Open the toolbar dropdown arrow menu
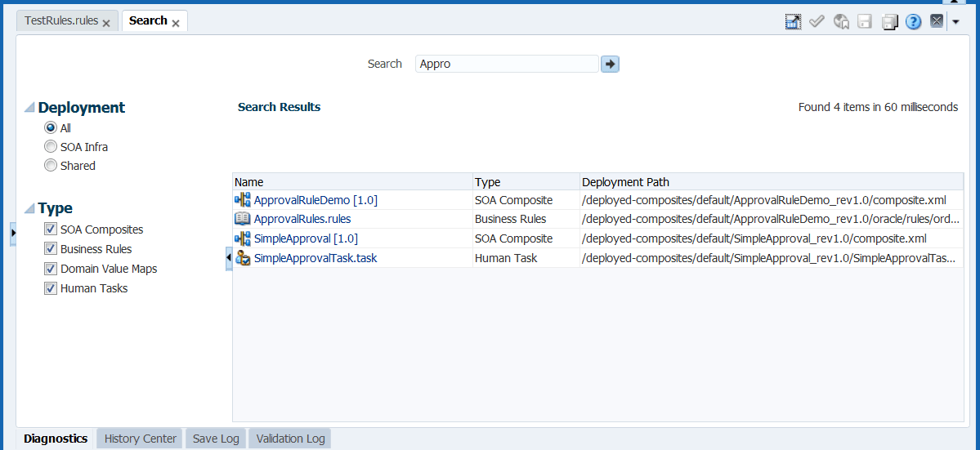980x450 pixels. [x=955, y=23]
